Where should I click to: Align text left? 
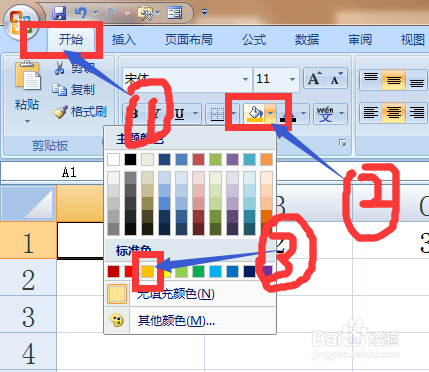click(371, 113)
